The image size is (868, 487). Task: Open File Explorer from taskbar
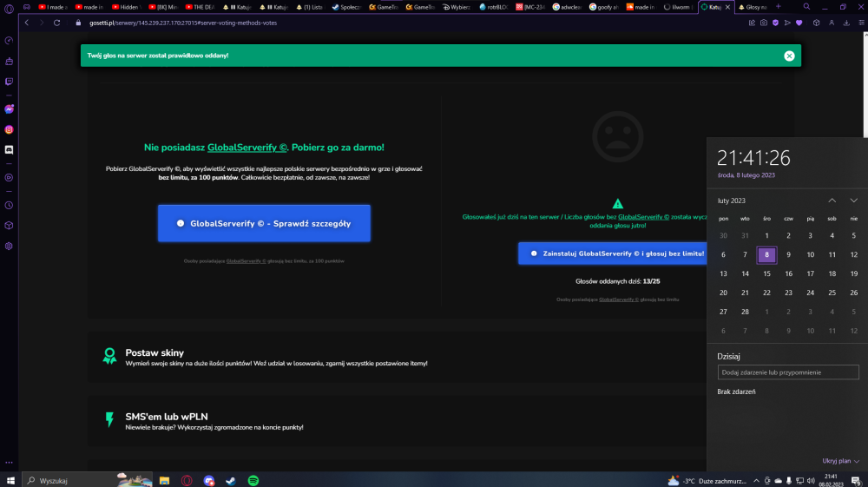coord(164,480)
